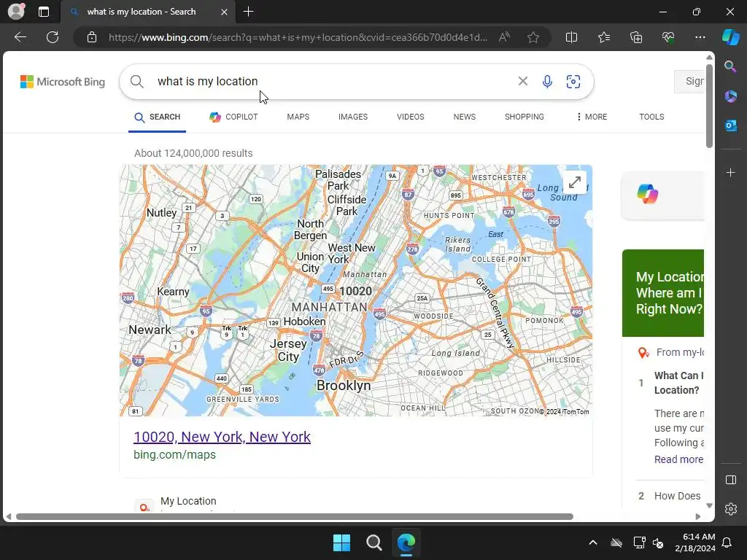747x560 pixels.
Task: Open visual search camera icon
Action: (573, 82)
